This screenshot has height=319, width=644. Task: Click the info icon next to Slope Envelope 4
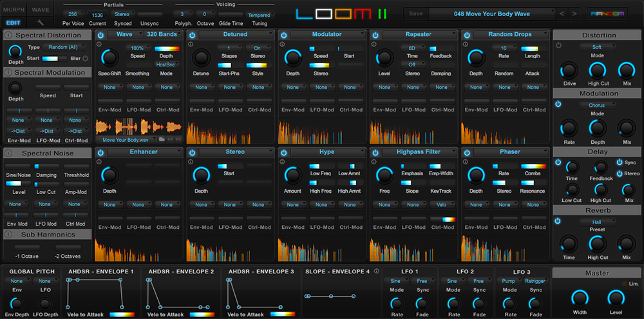coord(376,271)
